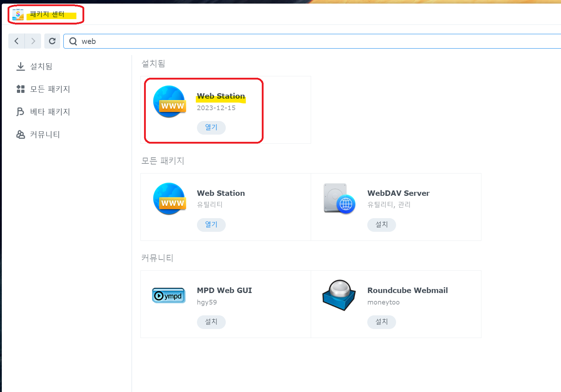The width and height of the screenshot is (561, 392).
Task: Install WebDAV Server with 설치 button
Action: [x=382, y=225]
